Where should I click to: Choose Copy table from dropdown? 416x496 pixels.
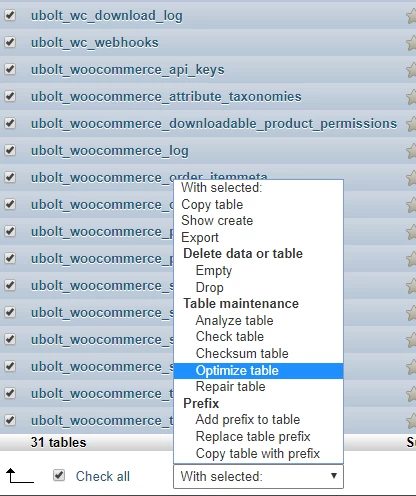tap(258, 204)
